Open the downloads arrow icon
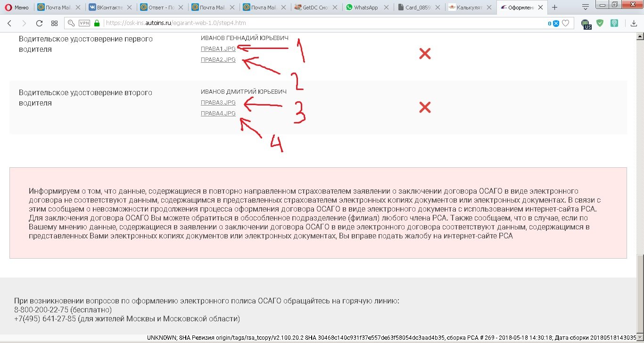The height and width of the screenshot is (343, 644). coord(634,23)
